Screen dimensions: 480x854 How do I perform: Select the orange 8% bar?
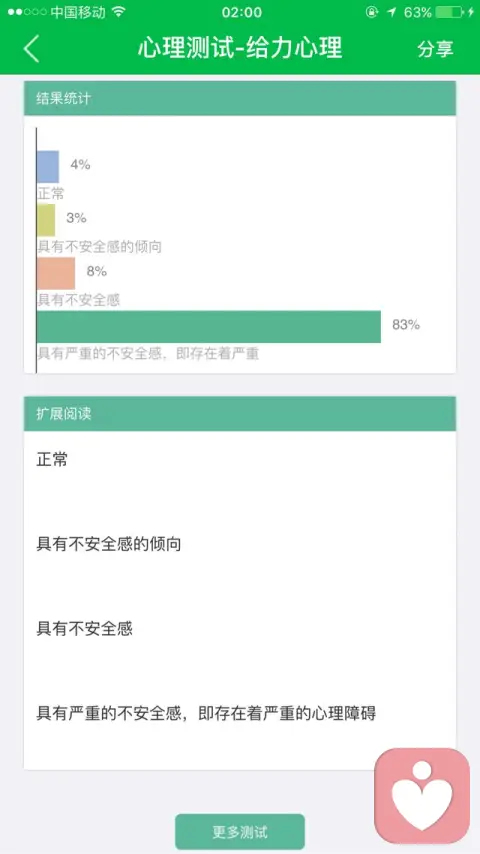[56, 273]
